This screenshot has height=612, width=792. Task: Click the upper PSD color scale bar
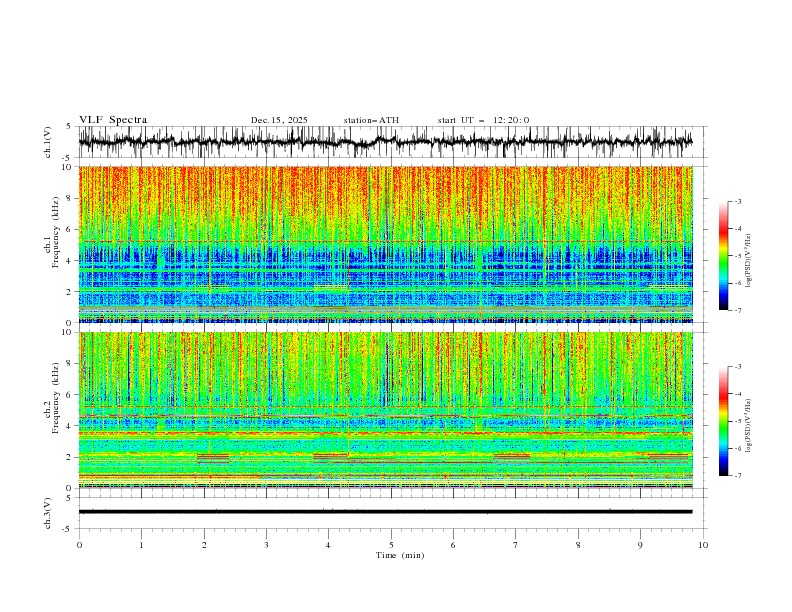coord(723,256)
